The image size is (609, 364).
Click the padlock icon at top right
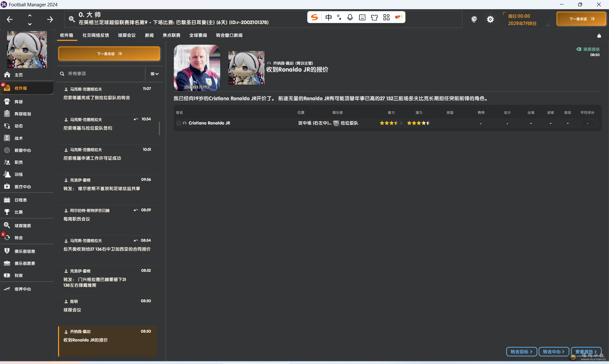point(599,36)
